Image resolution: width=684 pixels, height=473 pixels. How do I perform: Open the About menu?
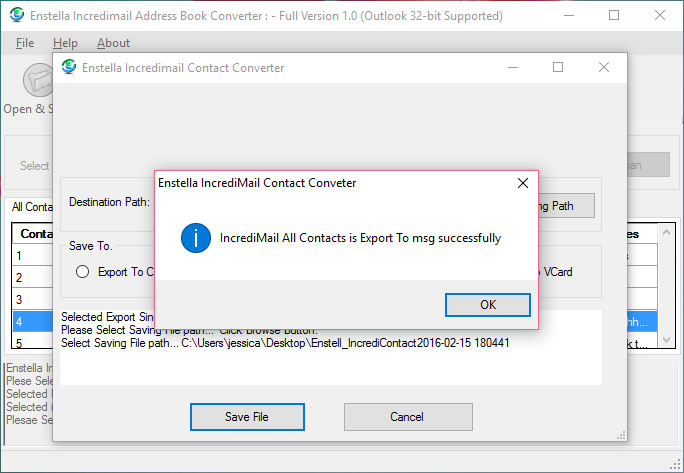[x=113, y=43]
